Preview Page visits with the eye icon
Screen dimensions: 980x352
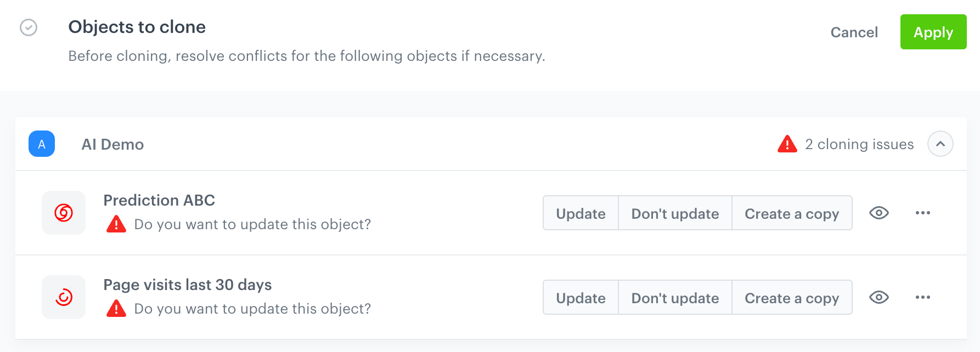coord(878,297)
